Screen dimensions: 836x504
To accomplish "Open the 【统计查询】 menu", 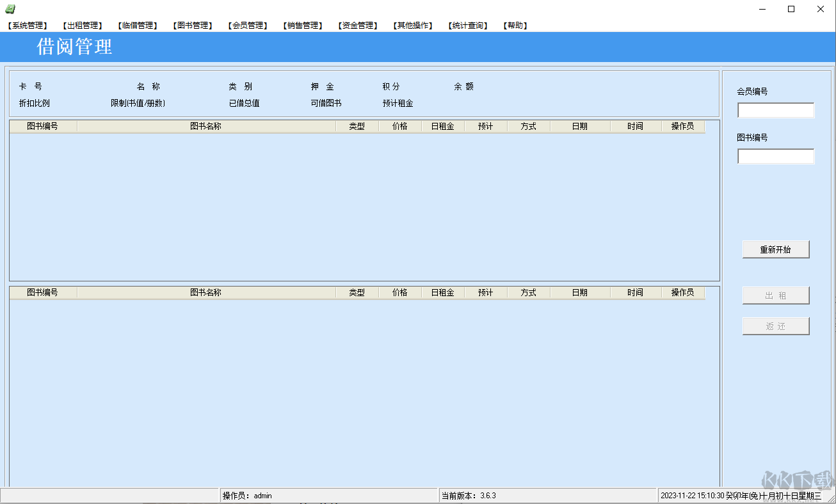I will pyautogui.click(x=467, y=26).
